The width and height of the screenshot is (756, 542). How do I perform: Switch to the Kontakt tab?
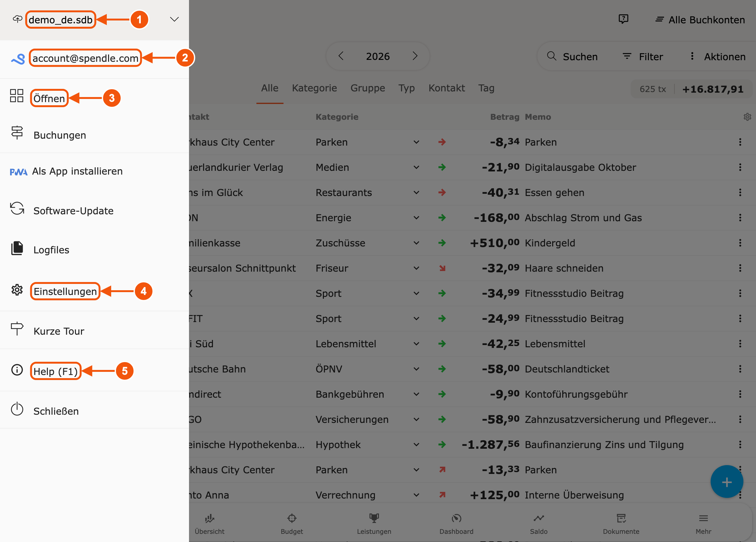[x=447, y=88]
